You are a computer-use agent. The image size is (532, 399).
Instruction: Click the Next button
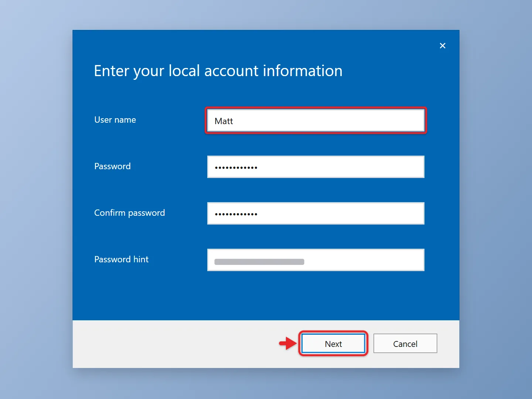(x=333, y=344)
